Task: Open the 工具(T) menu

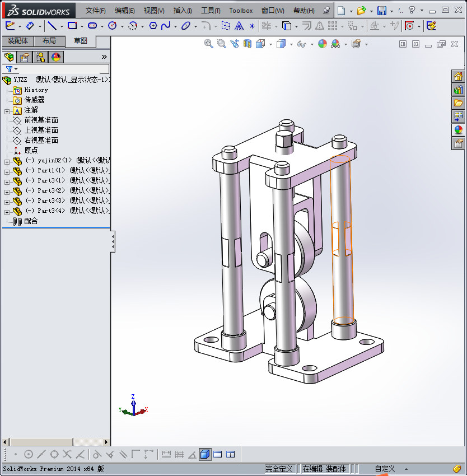Action: click(x=211, y=11)
